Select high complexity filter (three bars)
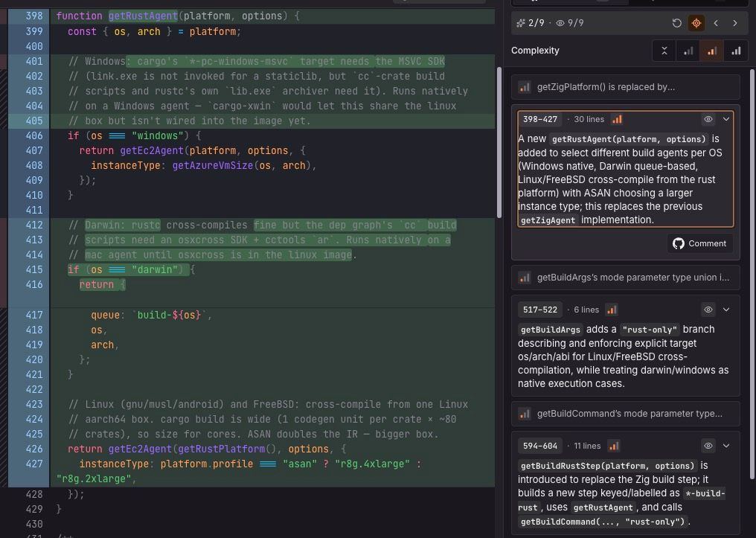756x538 pixels. (x=736, y=51)
